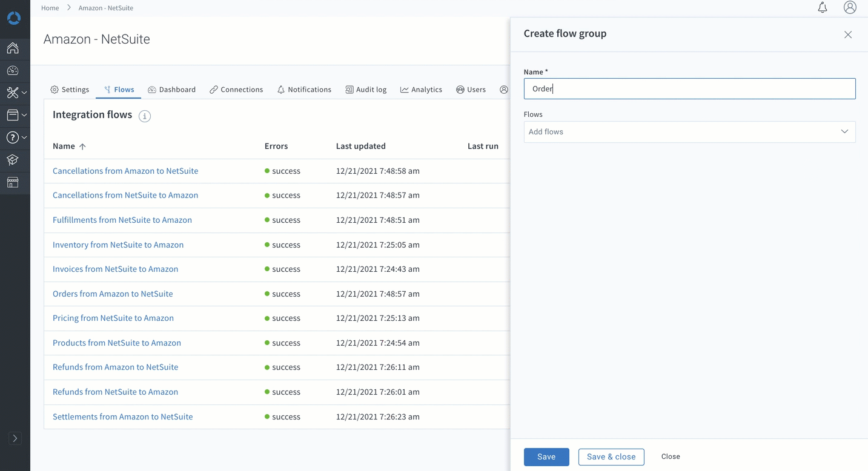Click the Amazon - NetSuite breadcrumb
The width and height of the screenshot is (868, 471).
point(106,8)
